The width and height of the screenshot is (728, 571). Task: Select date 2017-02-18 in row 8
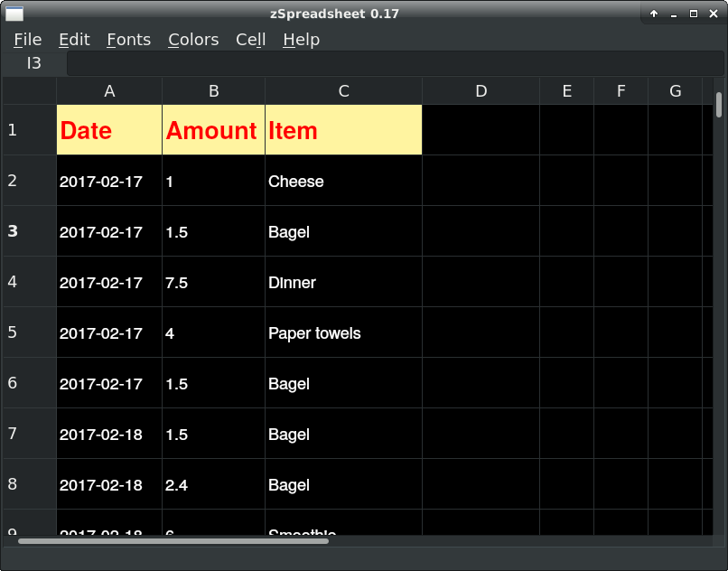click(109, 484)
